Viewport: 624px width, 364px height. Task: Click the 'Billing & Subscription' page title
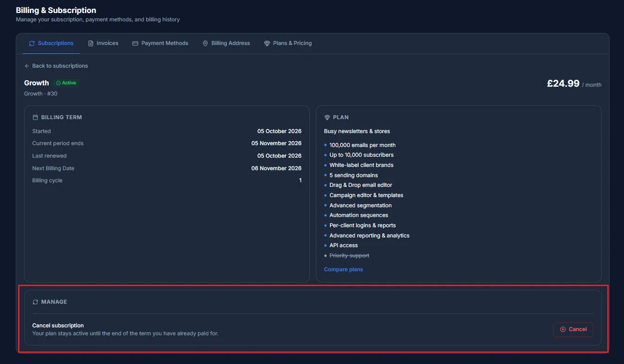tap(56, 10)
